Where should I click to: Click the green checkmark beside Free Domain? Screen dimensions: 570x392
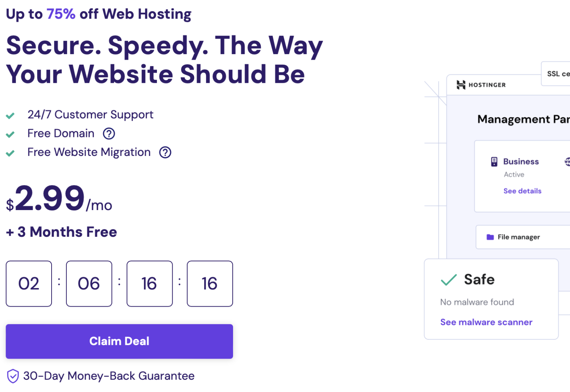pos(11,134)
